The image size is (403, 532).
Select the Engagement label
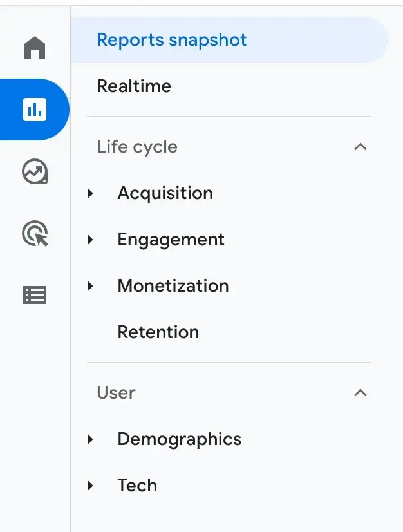171,240
